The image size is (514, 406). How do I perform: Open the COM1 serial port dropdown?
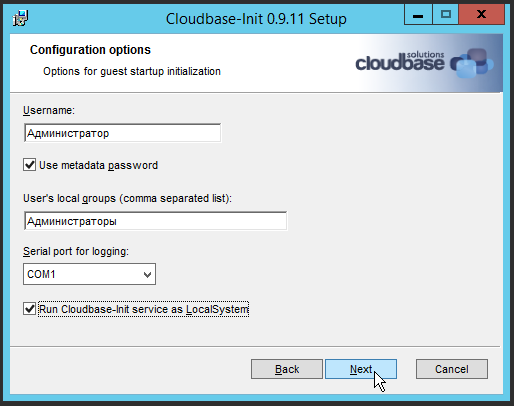[x=89, y=274]
